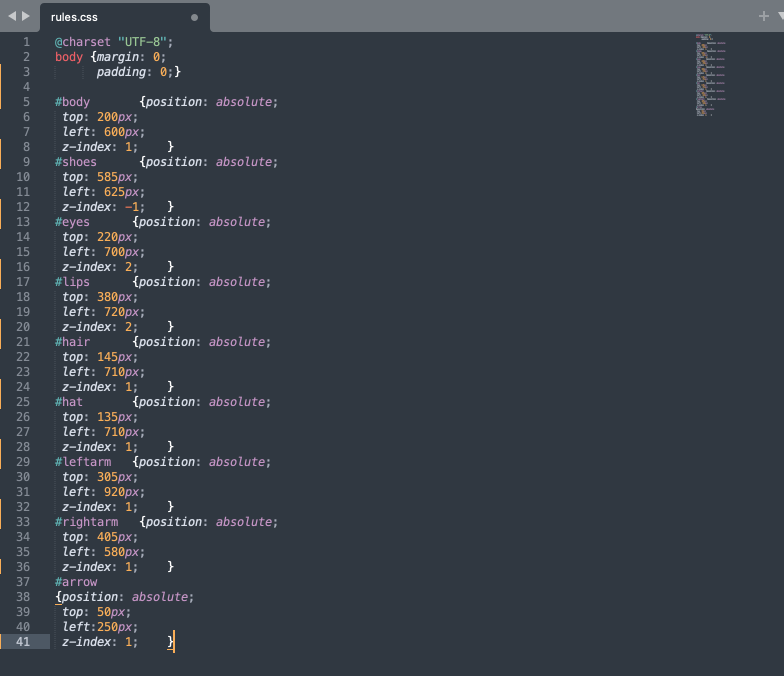
Task: Click the #leftarm selector
Action: click(82, 462)
